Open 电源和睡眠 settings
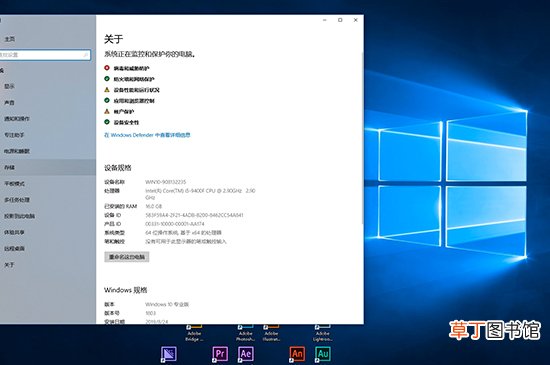This screenshot has width=550, height=365. [17, 151]
